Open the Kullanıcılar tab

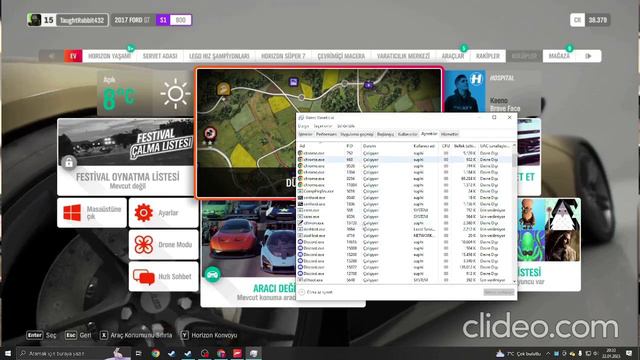[x=407, y=134]
